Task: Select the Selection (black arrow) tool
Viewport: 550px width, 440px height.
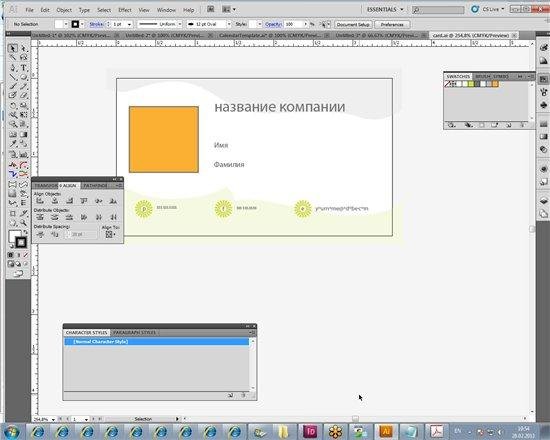Action: click(x=12, y=49)
